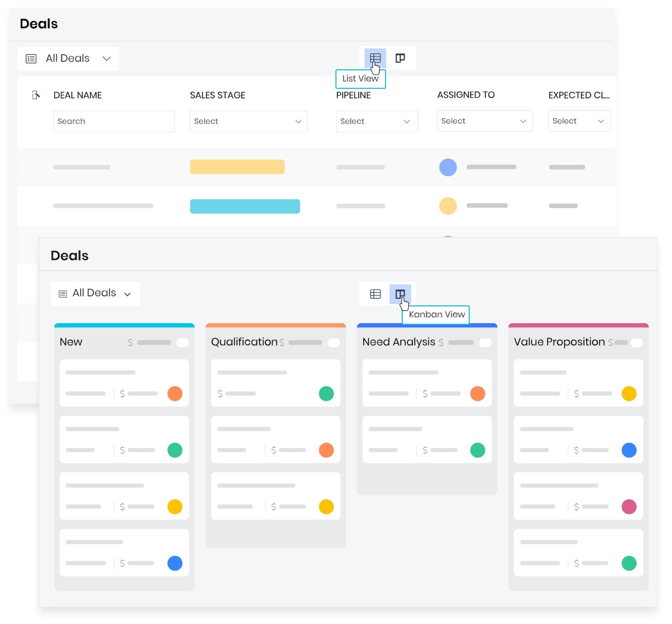Screen dimensions: 672x624
Task: Click list icon beside top All Deals
Action: 31,58
